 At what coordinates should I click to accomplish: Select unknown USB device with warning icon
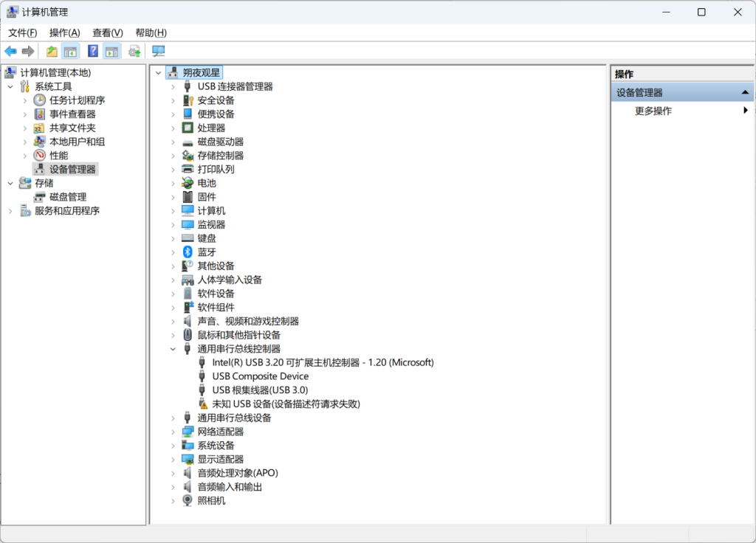pos(286,404)
